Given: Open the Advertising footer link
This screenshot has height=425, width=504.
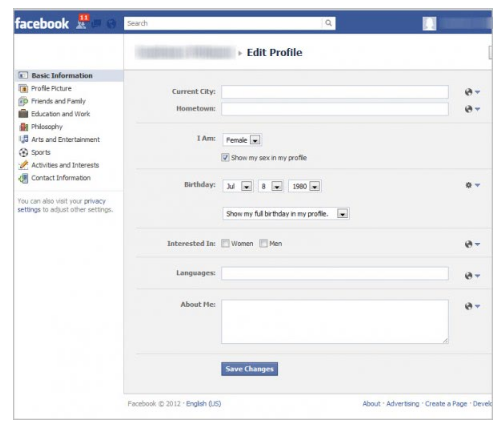Looking at the screenshot, I should 403,404.
